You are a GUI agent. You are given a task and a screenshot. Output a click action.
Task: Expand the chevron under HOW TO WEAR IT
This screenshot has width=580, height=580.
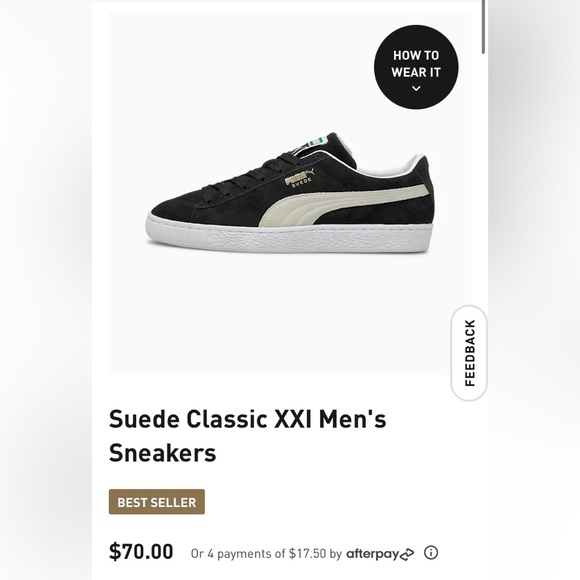[416, 88]
